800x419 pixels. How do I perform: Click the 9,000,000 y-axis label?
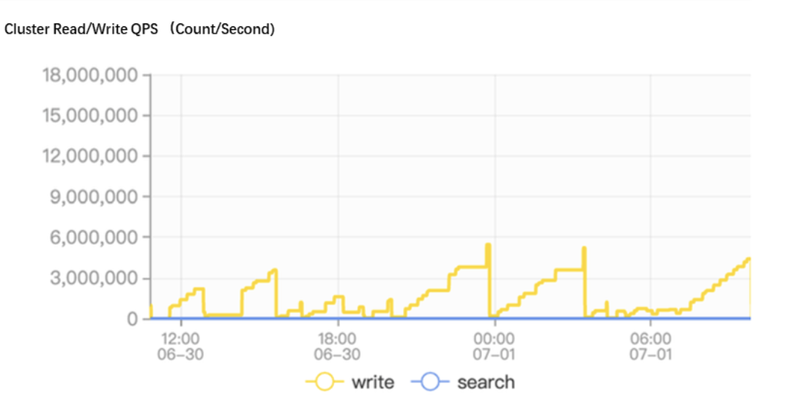point(93,196)
